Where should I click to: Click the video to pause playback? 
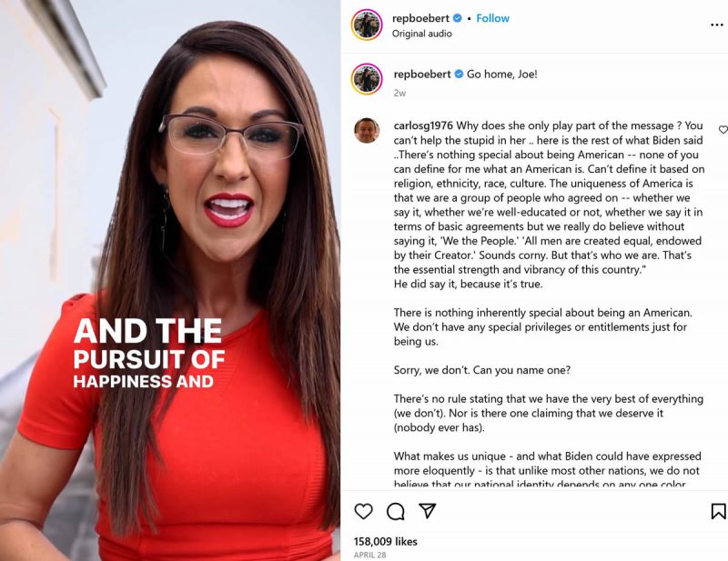click(170, 280)
